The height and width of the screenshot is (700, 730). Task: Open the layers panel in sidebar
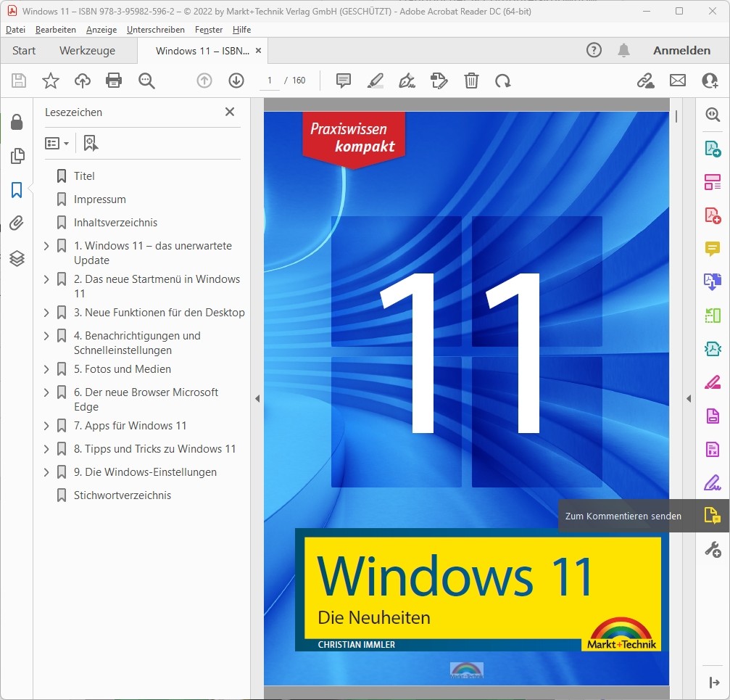(17, 258)
